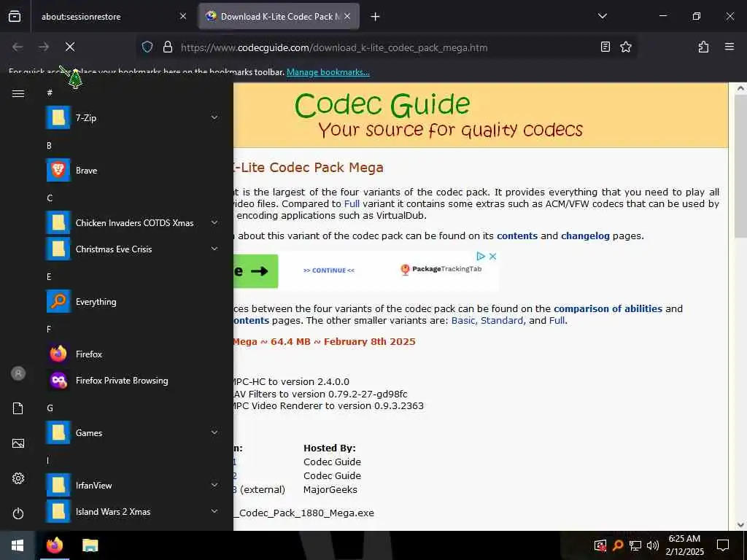Click the >> CONTINUE << ad button
This screenshot has width=747, height=560.
(x=329, y=271)
